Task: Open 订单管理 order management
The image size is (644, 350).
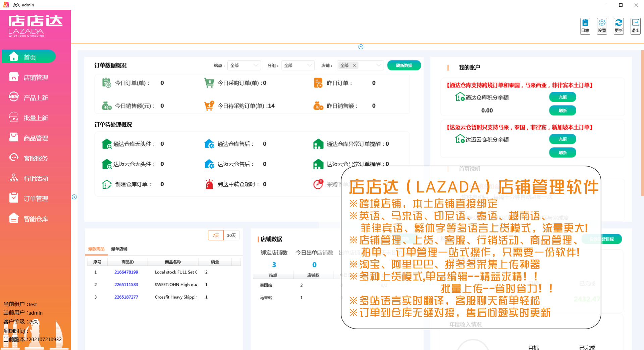Action: (36, 199)
